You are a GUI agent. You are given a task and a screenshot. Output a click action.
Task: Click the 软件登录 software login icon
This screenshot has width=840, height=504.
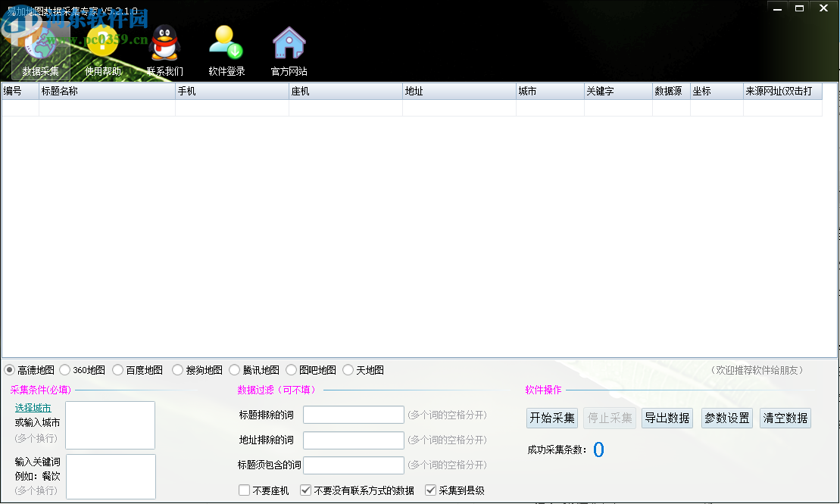[225, 51]
